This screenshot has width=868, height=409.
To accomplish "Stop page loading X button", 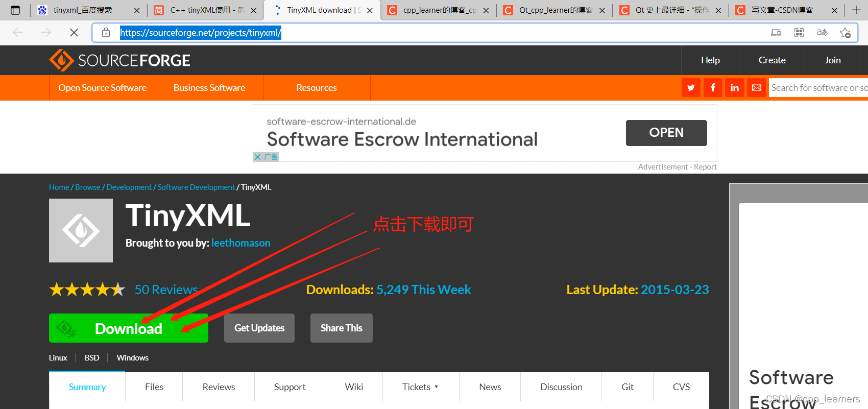I will tap(74, 33).
